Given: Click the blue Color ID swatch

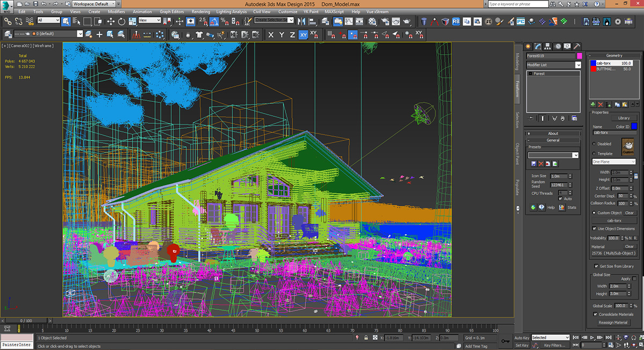Looking at the screenshot, I should point(634,126).
